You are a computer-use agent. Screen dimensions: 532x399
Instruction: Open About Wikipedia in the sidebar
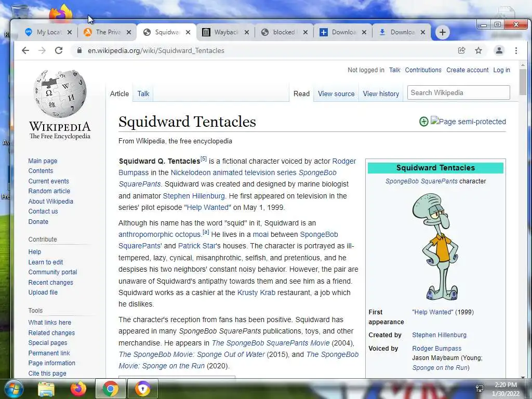[50, 201]
